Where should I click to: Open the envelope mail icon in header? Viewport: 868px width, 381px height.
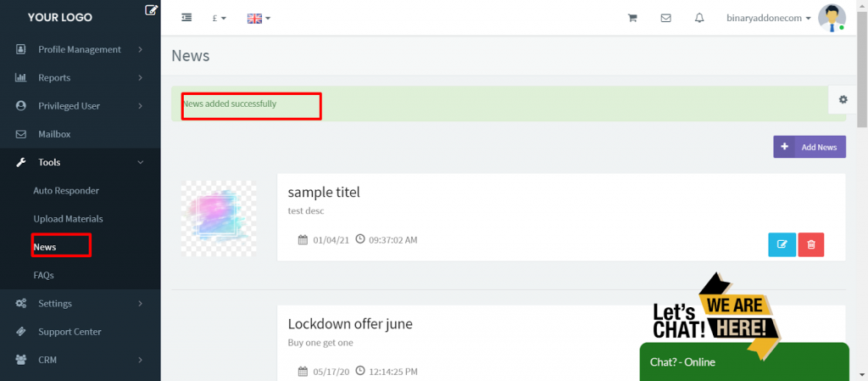click(x=666, y=18)
